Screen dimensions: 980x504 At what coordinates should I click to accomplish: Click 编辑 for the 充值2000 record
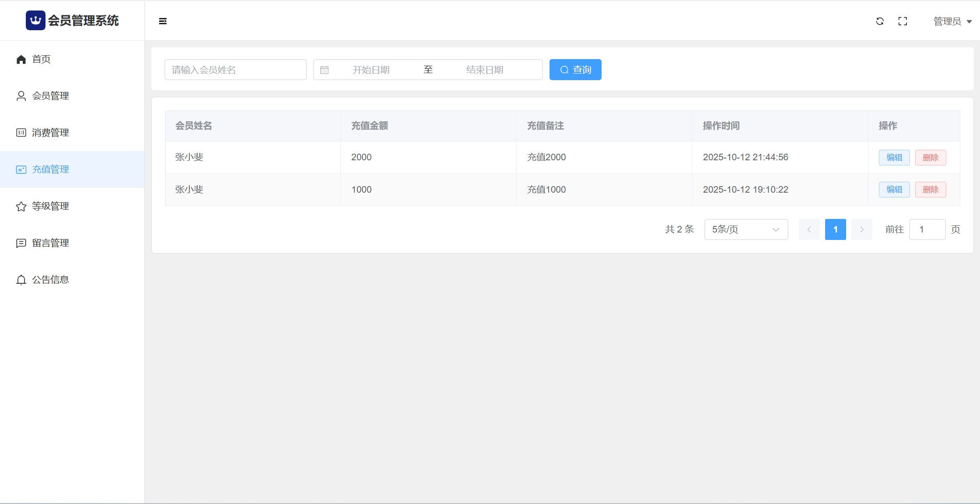(894, 158)
